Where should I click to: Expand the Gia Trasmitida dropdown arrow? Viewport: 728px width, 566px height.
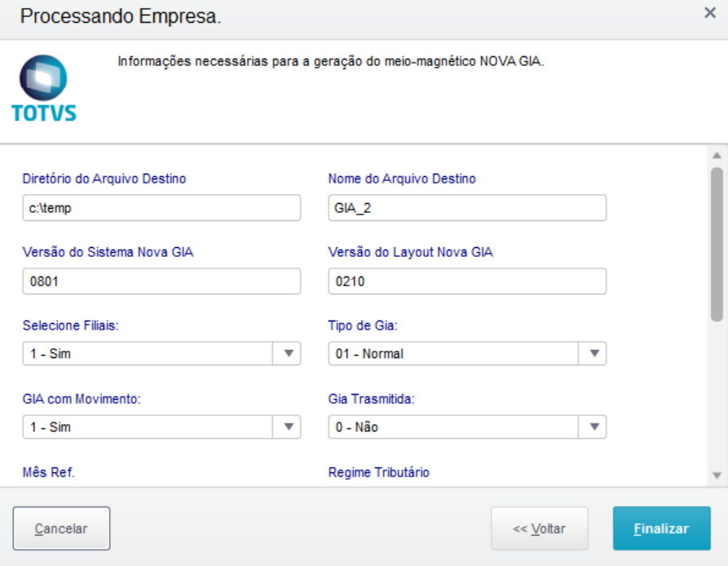pyautogui.click(x=594, y=427)
